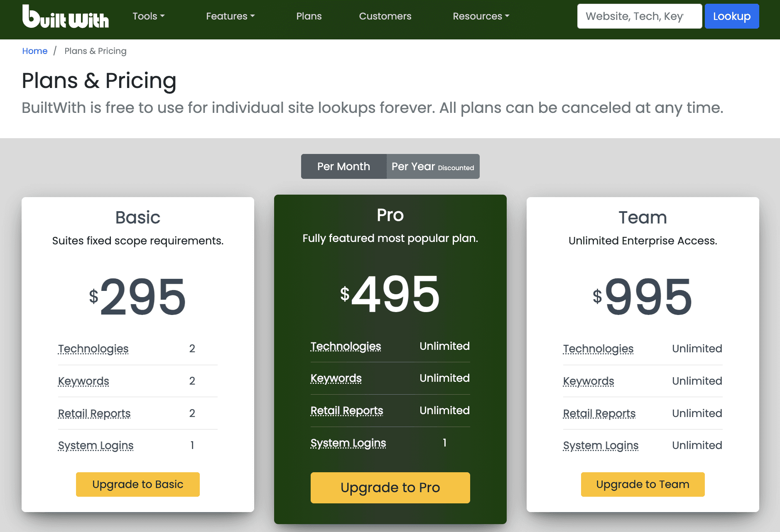Click Unlimited value beside Team System Logins
780x532 pixels.
coord(697,445)
